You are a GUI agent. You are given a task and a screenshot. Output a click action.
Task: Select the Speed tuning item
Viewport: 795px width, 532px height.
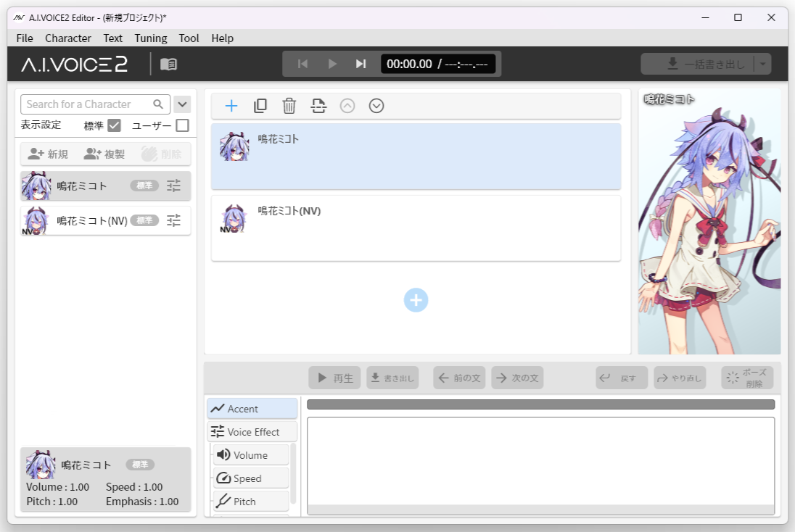[x=251, y=478]
